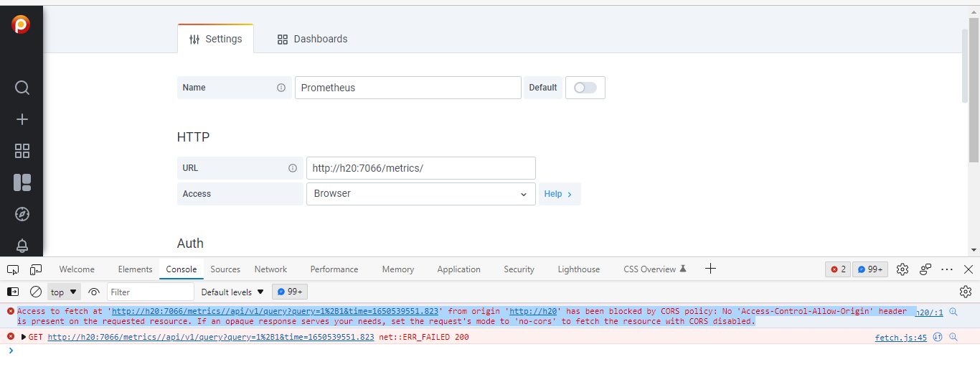Open the Sources DevTools tab
The width and height of the screenshot is (980, 380).
(x=225, y=269)
